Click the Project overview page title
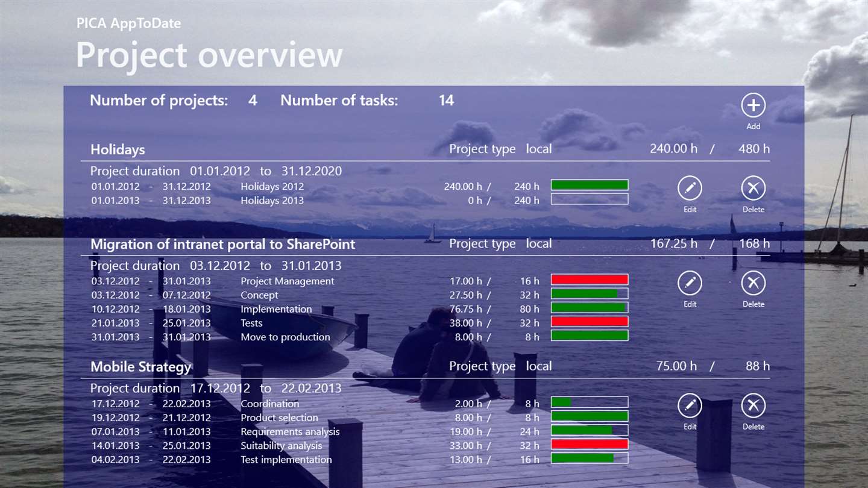This screenshot has width=868, height=488. tap(209, 55)
